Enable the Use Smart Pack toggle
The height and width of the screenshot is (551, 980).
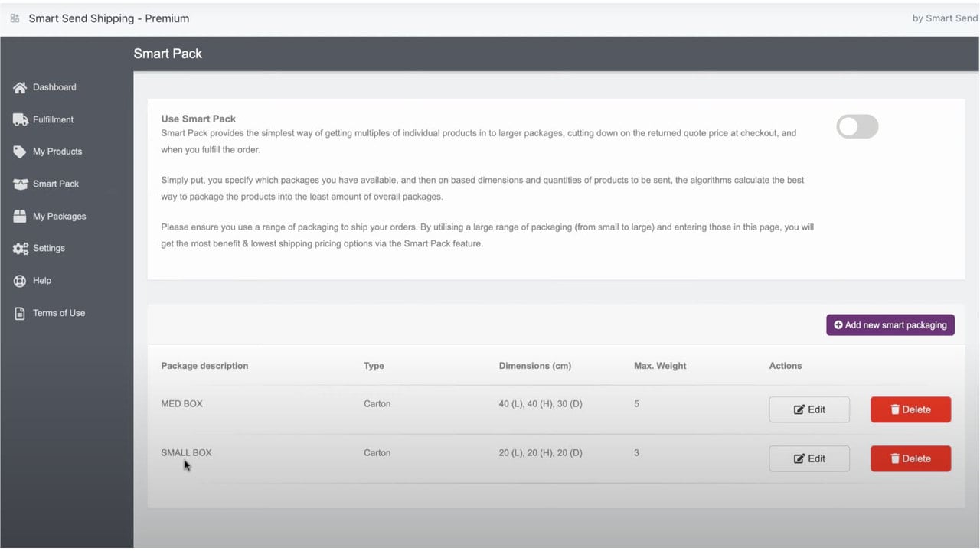coord(857,127)
